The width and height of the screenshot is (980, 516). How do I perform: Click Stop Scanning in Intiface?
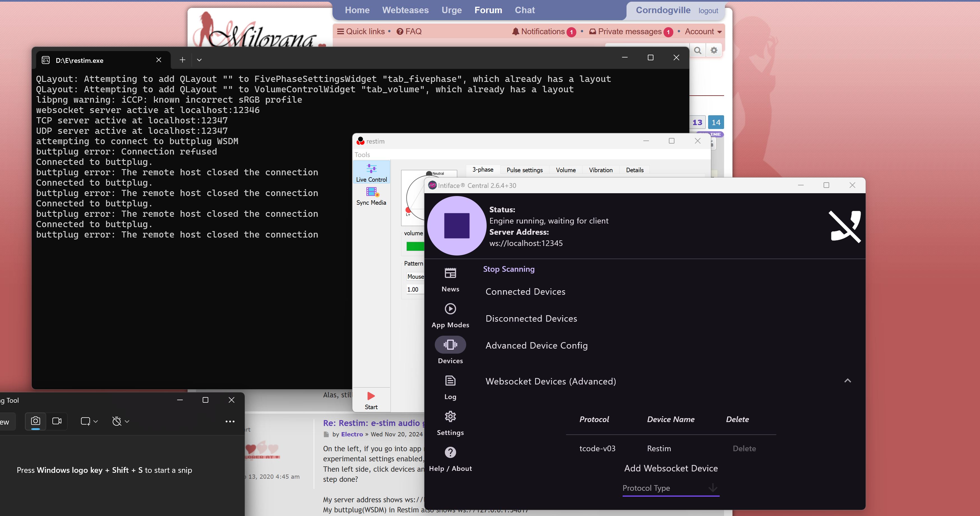509,269
